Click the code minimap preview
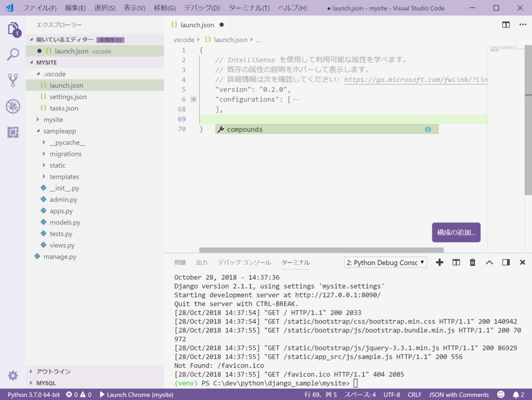Image resolution: width=532 pixels, height=400 pixels. click(506, 49)
